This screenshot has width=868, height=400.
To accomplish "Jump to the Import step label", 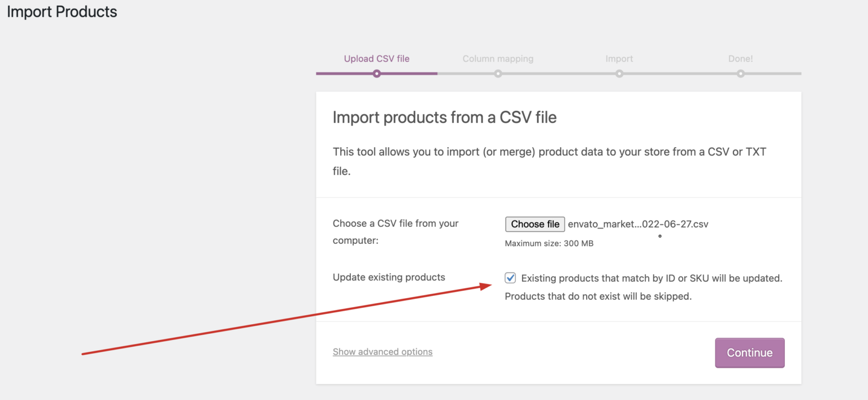I will coord(619,58).
